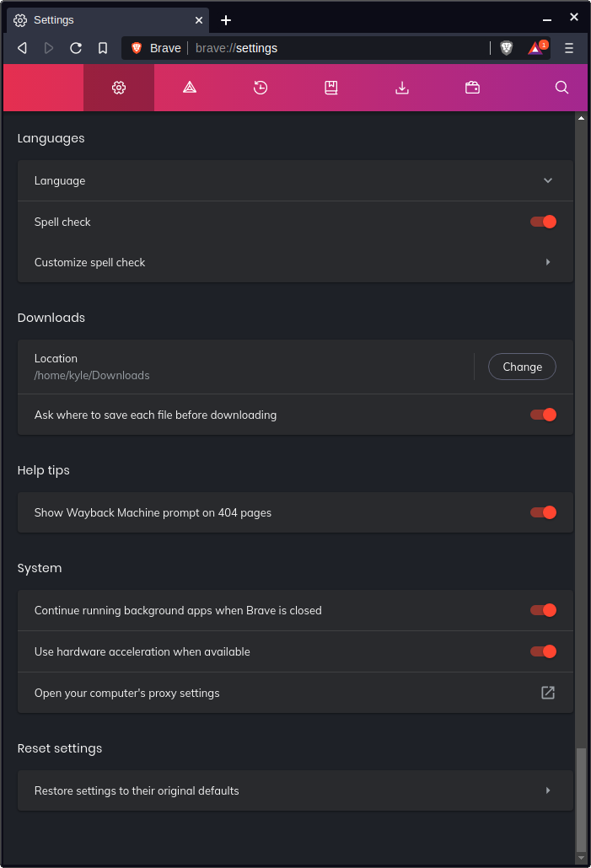Turn off hardware acceleration toggle
This screenshot has height=868, width=591.
(544, 651)
